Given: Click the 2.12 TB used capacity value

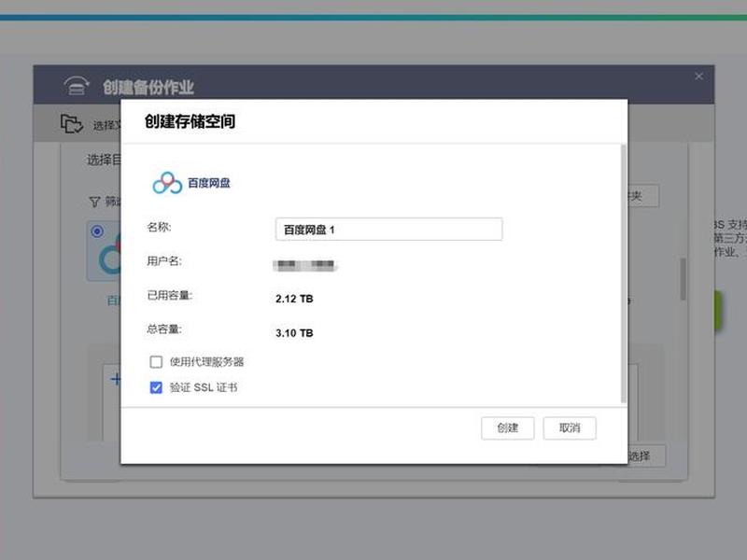Looking at the screenshot, I should pyautogui.click(x=294, y=299).
